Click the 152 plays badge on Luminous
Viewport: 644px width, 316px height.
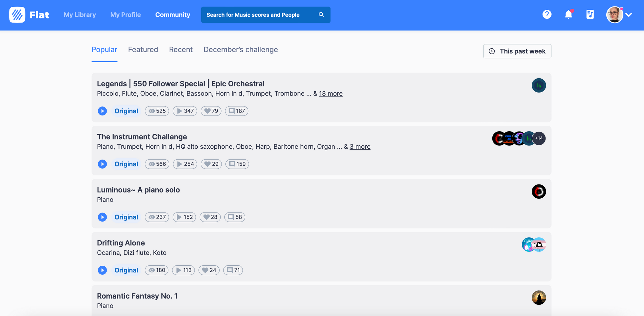(x=185, y=217)
